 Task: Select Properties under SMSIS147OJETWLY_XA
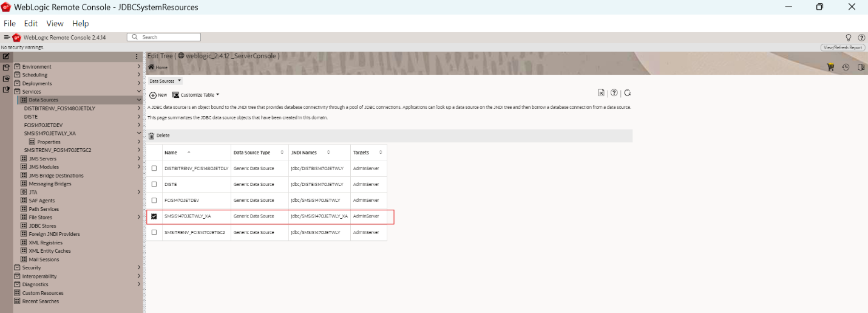(x=49, y=142)
